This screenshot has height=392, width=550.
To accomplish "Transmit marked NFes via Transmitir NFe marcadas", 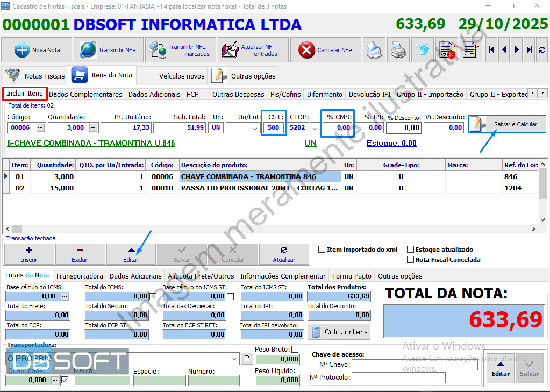I will point(159,49).
